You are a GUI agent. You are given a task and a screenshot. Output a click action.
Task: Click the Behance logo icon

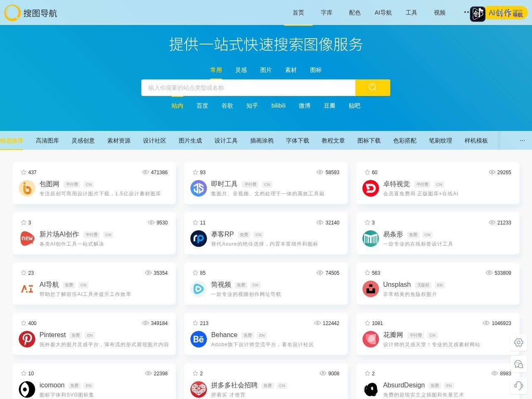[199, 339]
